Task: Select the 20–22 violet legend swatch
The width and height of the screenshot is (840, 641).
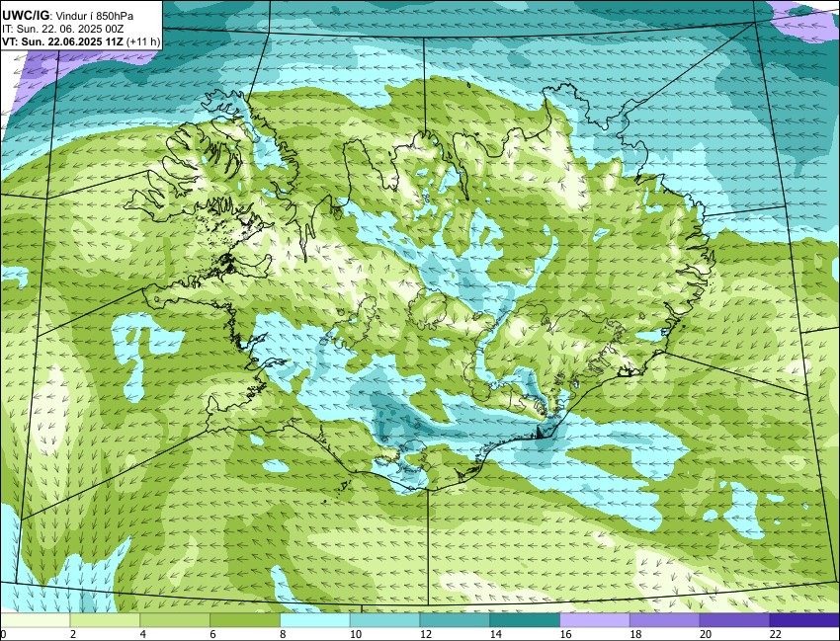Action: (734, 620)
